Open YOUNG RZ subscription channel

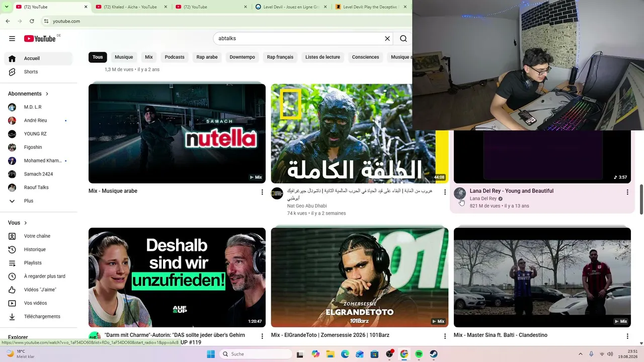pyautogui.click(x=38, y=134)
